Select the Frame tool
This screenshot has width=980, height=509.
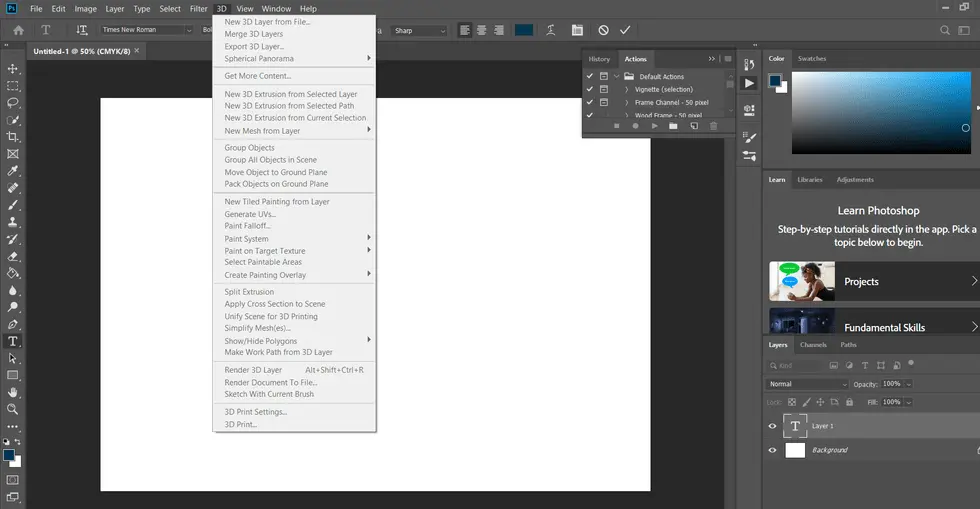[12, 154]
